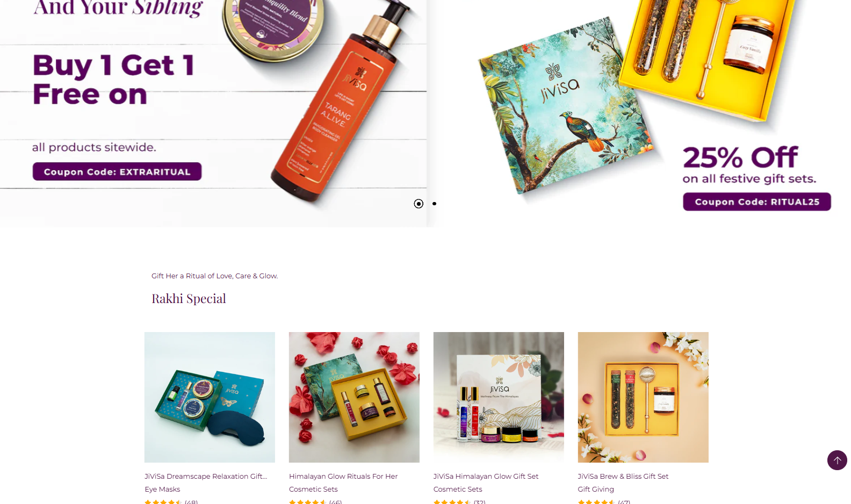Select the first carousel slide indicator dot
Viewport: 851px width, 504px height.
[x=419, y=204]
